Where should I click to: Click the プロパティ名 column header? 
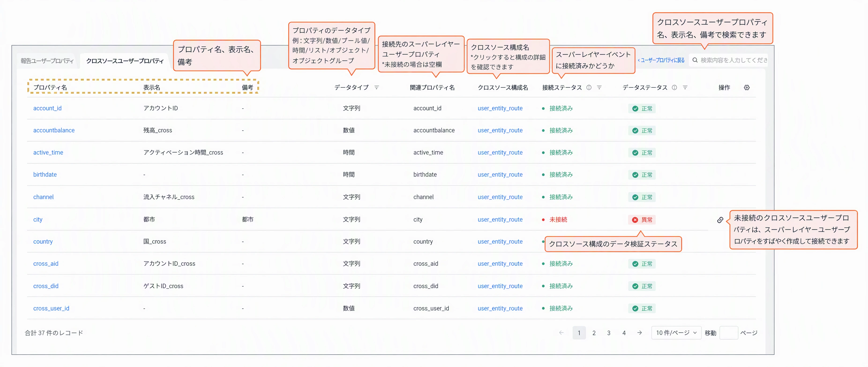coord(50,87)
